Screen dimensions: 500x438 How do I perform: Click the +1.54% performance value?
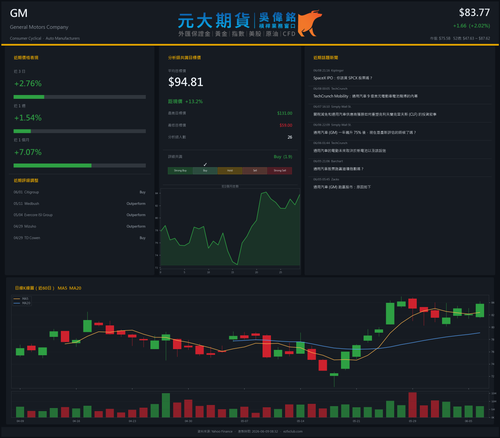click(28, 118)
